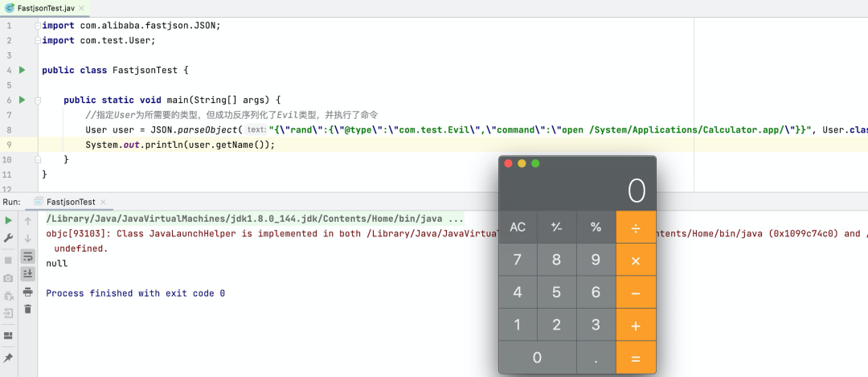The width and height of the screenshot is (868, 377).
Task: Click the percent key on Calculator
Action: tap(596, 227)
